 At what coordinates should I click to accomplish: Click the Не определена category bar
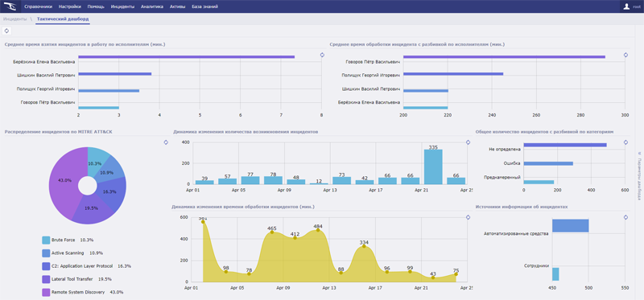[x=565, y=145]
